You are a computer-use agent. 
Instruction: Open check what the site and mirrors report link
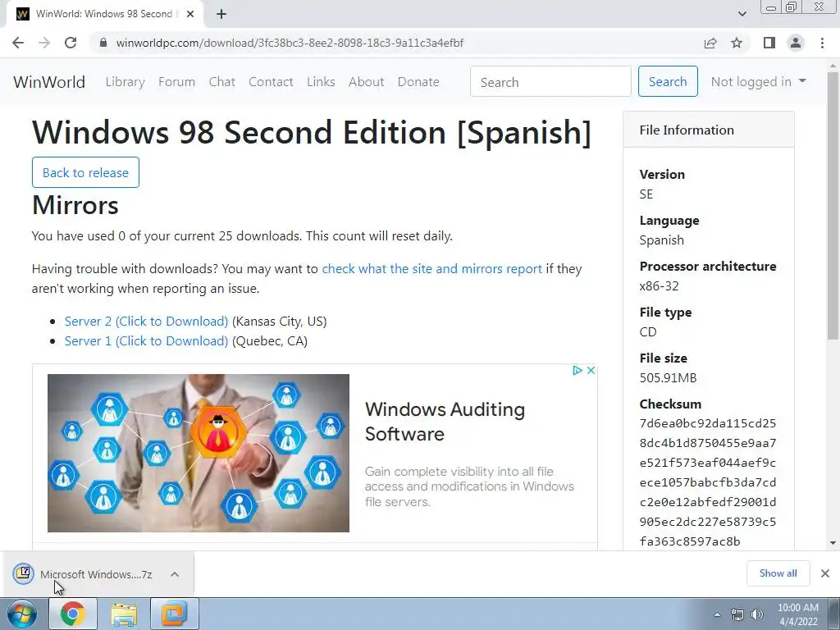tap(431, 269)
